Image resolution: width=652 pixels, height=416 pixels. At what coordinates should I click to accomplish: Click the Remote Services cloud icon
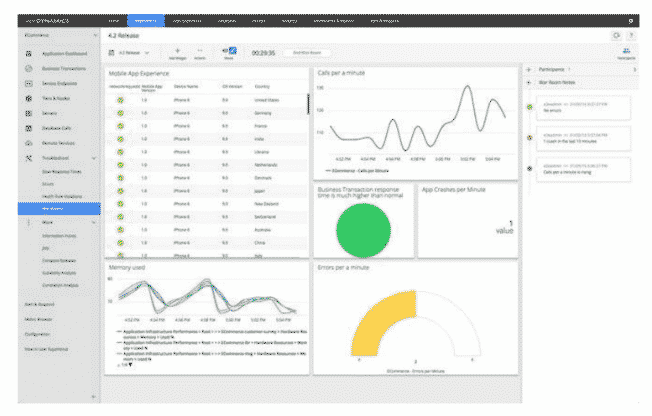[29, 143]
